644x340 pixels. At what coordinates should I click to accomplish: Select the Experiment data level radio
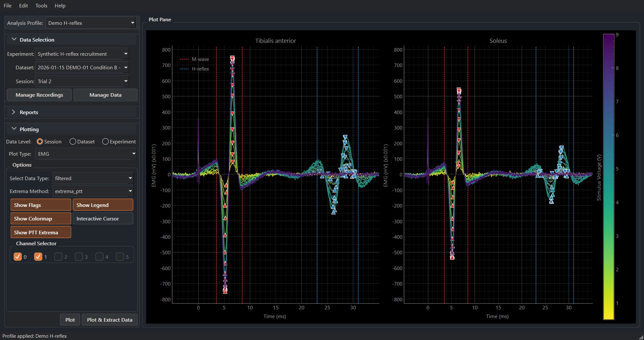pyautogui.click(x=119, y=141)
